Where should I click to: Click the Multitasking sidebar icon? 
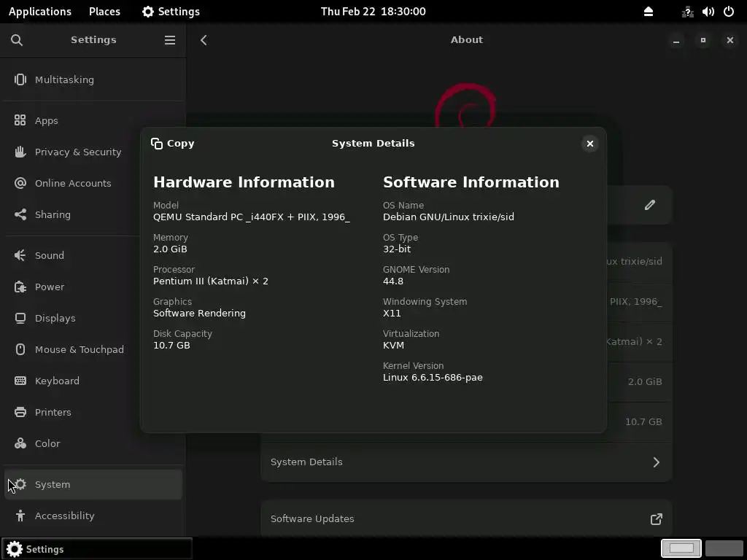pyautogui.click(x=20, y=79)
